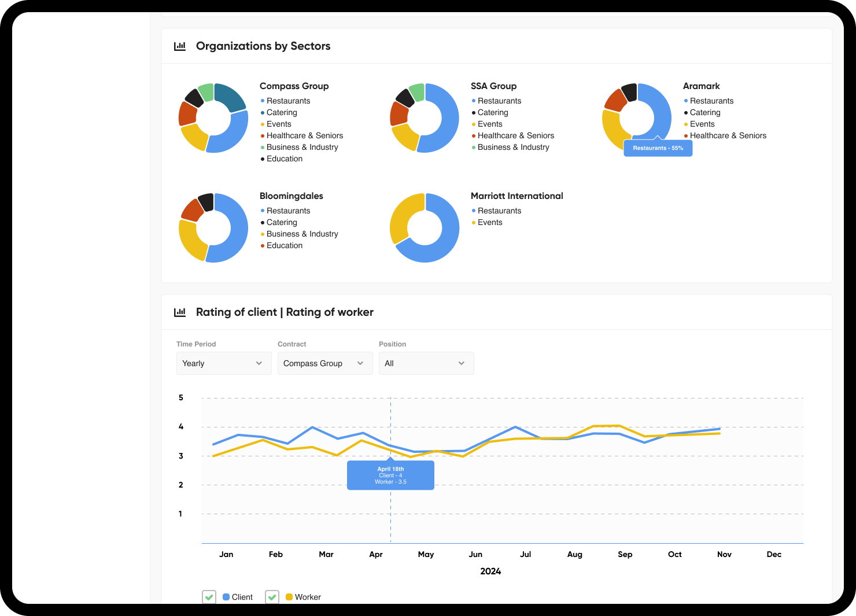Click Events in the Compass Group legend
The width and height of the screenshot is (856, 616).
(x=279, y=124)
